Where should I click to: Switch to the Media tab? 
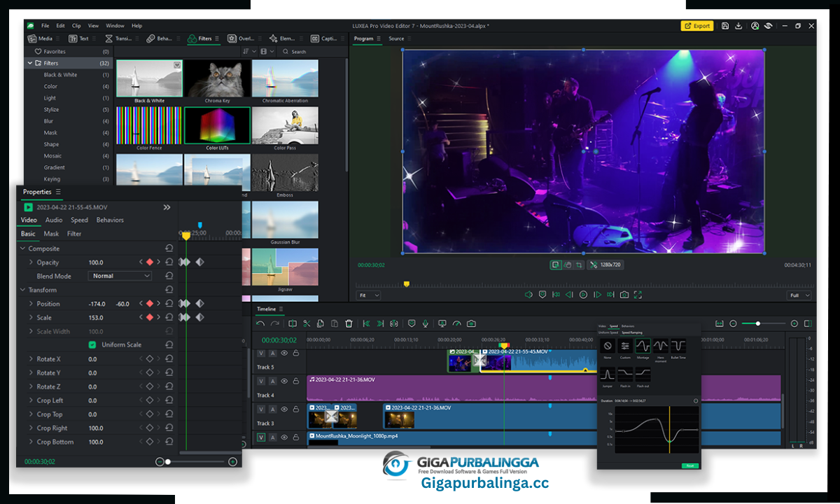tap(40, 38)
